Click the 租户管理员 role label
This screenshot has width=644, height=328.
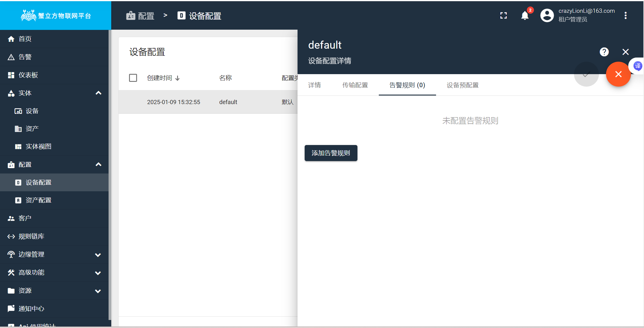(x=573, y=20)
